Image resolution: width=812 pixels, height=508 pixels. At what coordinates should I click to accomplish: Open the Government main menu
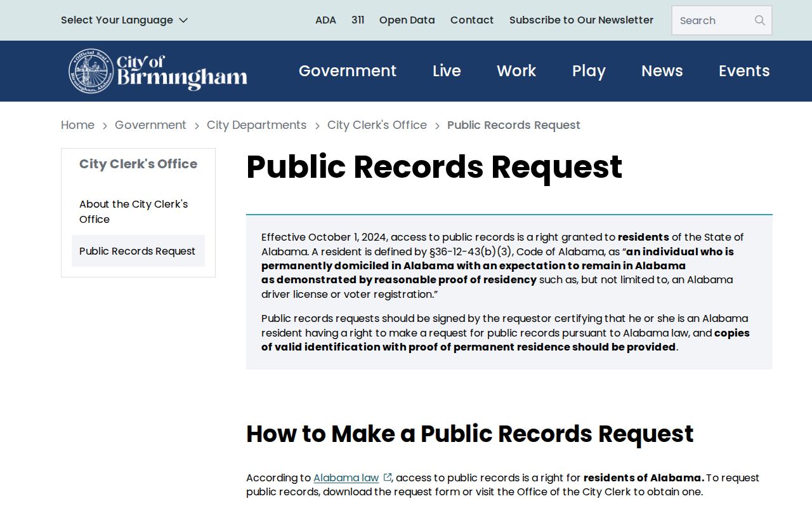(x=348, y=71)
